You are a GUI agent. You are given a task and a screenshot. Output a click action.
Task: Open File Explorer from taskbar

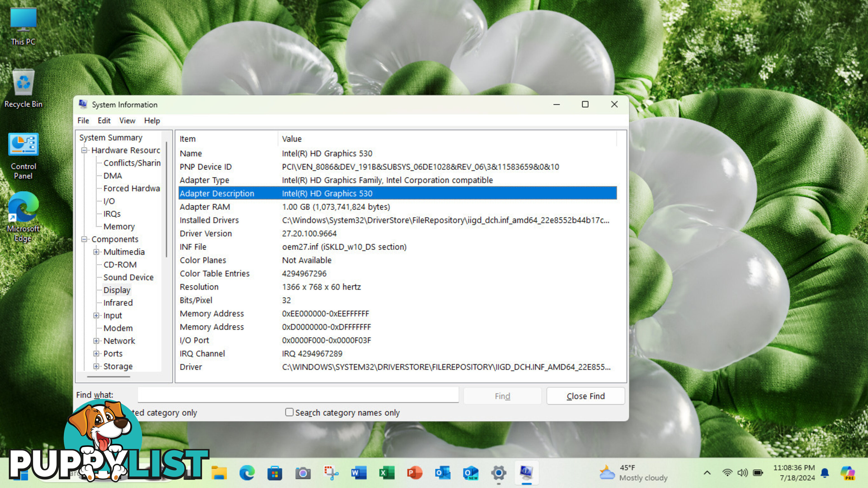[x=219, y=473]
